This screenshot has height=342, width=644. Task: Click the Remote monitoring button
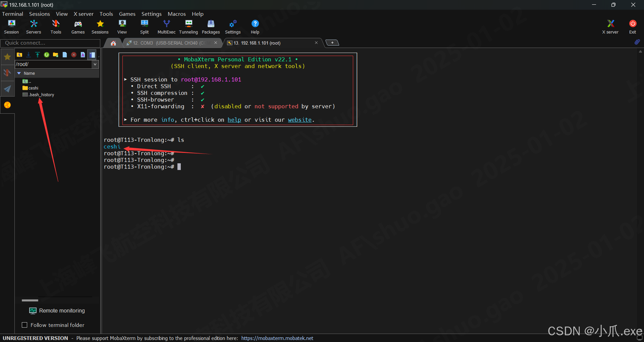click(x=57, y=310)
